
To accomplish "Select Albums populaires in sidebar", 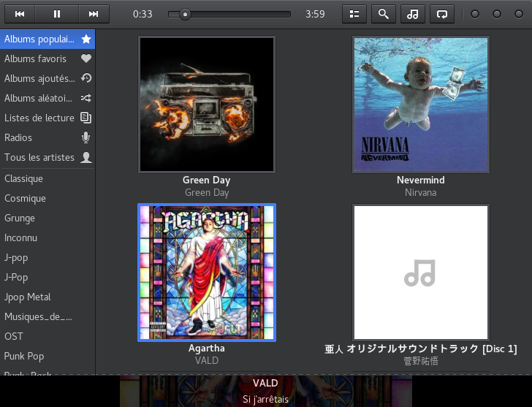I will click(x=39, y=39).
